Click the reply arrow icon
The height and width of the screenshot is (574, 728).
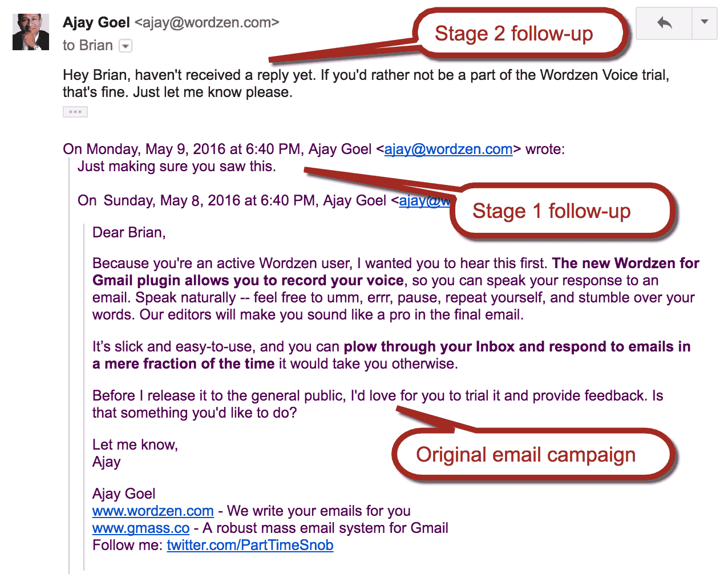coord(664,23)
